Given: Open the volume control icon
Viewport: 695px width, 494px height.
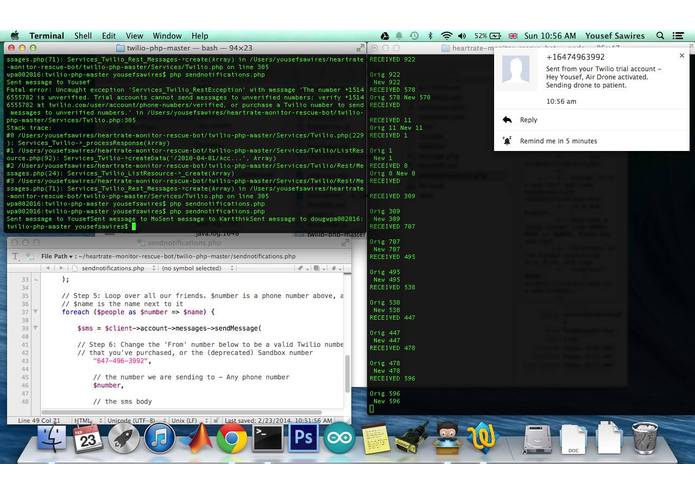Looking at the screenshot, I should click(462, 36).
